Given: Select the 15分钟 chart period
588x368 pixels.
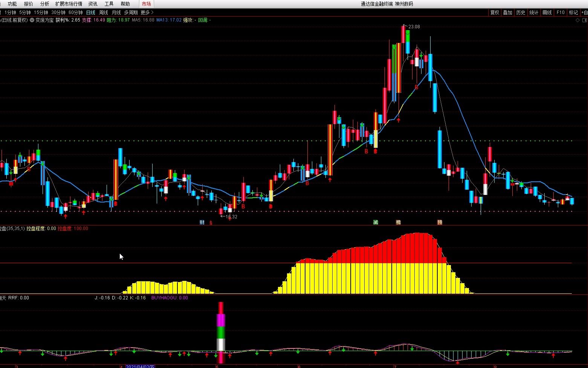Looking at the screenshot, I should (41, 12).
